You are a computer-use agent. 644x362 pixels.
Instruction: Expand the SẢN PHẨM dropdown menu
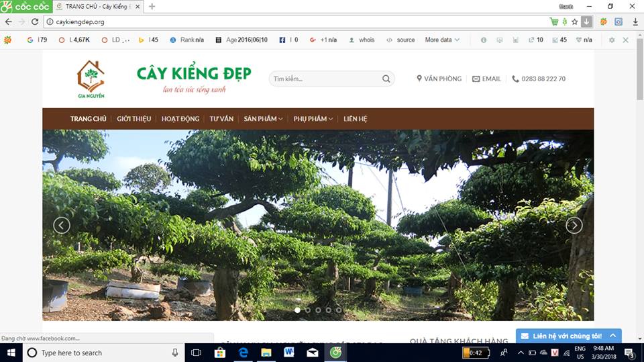[x=263, y=119]
